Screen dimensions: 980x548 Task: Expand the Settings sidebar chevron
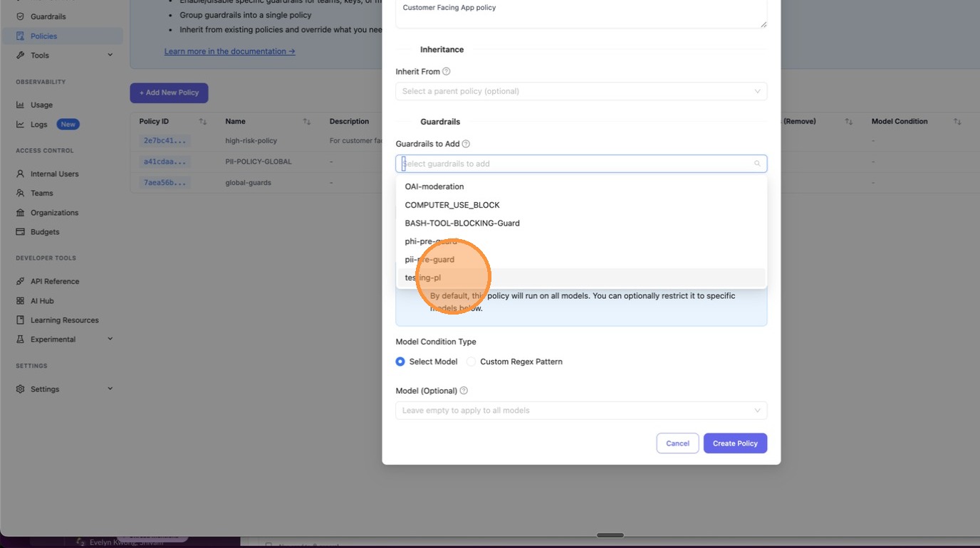tap(110, 389)
